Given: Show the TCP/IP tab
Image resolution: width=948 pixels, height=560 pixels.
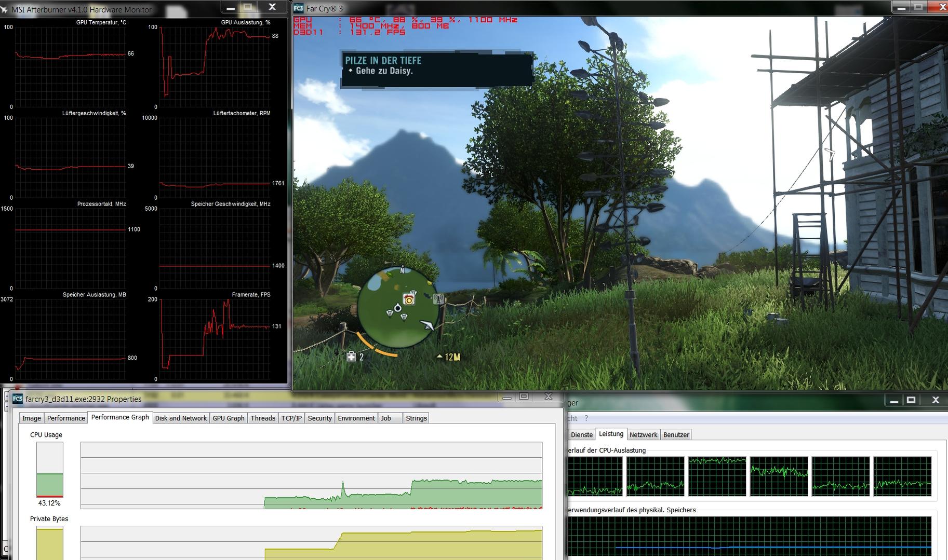Looking at the screenshot, I should pyautogui.click(x=291, y=418).
